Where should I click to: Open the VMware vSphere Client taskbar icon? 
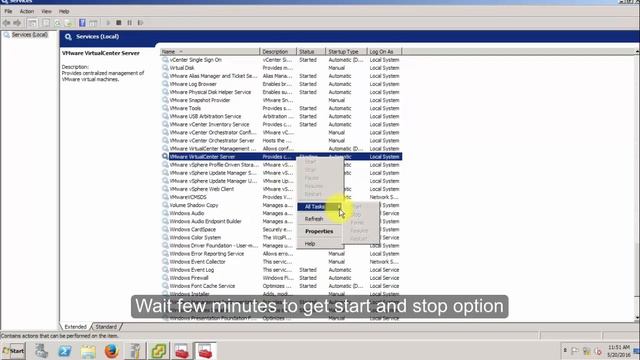click(158, 351)
